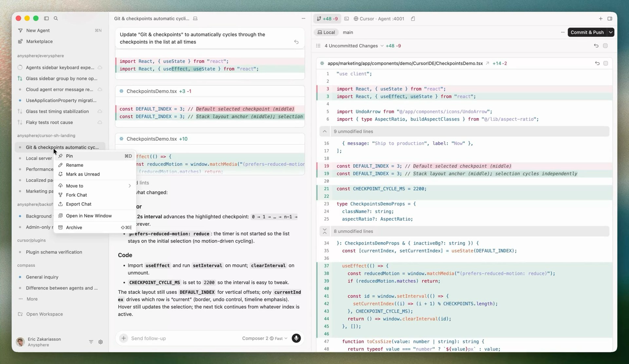Screen dimensions: 629x364
Task: Check the box for all uncommitted changes
Action: point(605,46)
